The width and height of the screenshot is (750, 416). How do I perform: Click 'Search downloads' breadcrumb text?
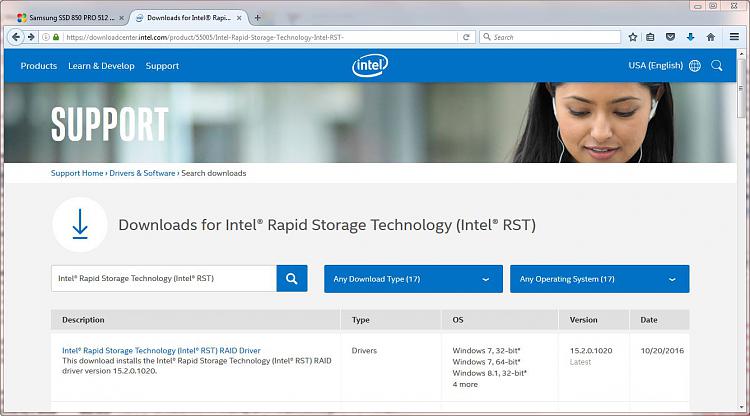coord(214,173)
